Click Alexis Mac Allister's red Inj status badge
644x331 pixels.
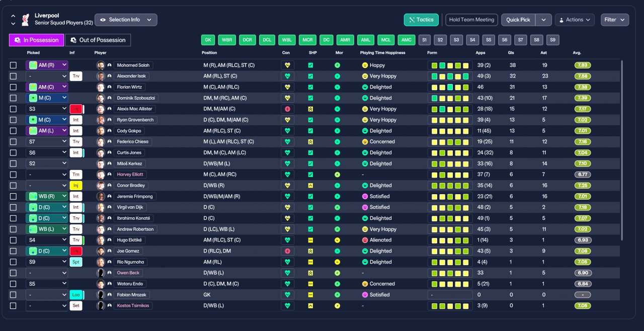click(76, 109)
